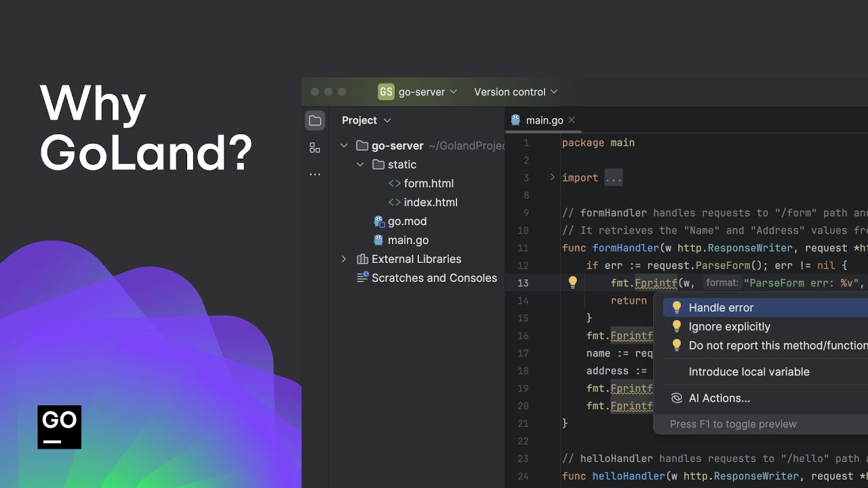Image resolution: width=868 pixels, height=488 pixels.
Task: Click 'package main' on line 1
Action: (598, 143)
